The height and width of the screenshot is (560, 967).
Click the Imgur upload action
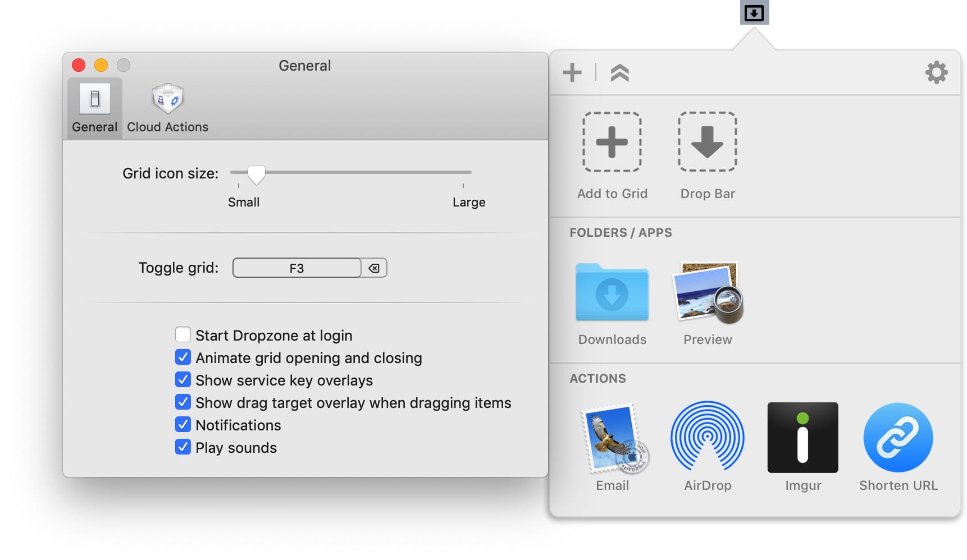[802, 438]
